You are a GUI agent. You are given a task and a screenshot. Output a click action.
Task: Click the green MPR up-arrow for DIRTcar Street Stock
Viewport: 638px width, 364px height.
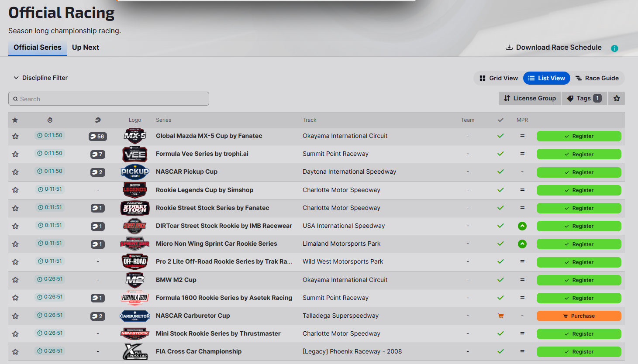pyautogui.click(x=522, y=226)
